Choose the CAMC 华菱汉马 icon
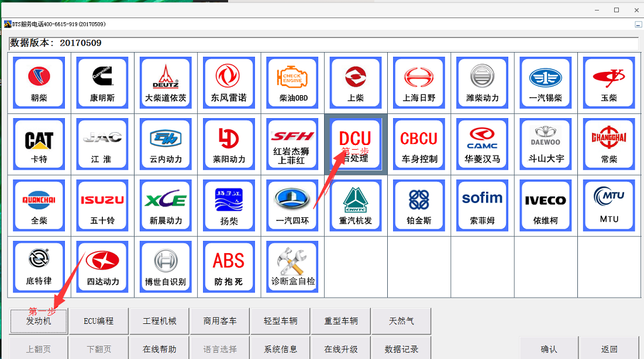This screenshot has height=359, width=644. tap(482, 144)
